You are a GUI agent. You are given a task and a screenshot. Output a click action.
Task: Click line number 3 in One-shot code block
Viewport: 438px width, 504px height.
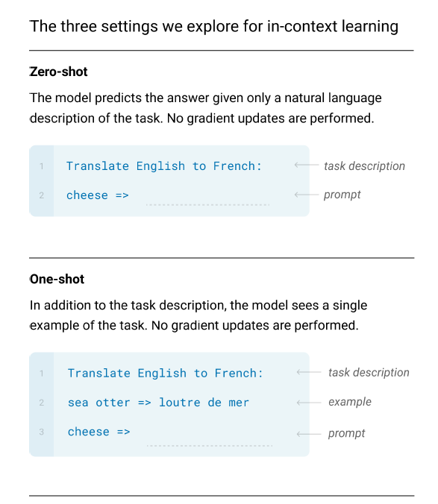[x=42, y=432]
